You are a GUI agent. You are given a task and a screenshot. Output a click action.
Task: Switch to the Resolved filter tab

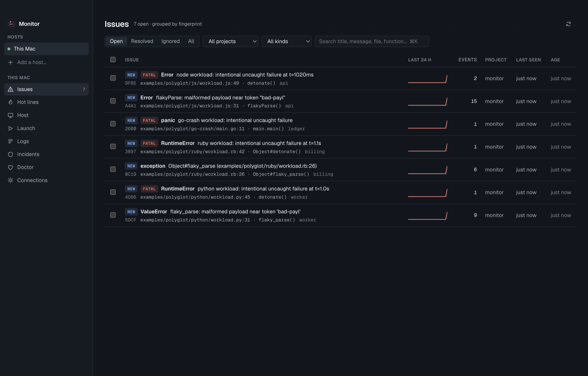142,41
